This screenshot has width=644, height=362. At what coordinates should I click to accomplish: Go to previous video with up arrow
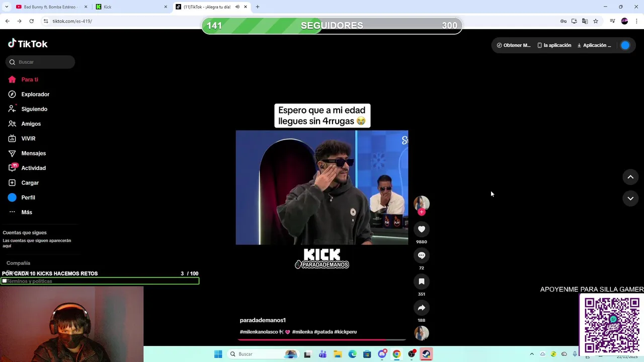(x=630, y=177)
